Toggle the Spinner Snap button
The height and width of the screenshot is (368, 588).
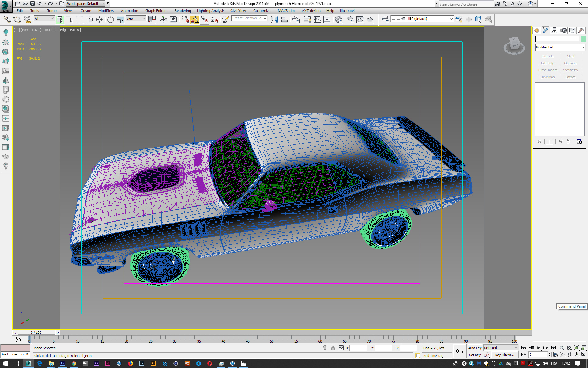(x=214, y=20)
